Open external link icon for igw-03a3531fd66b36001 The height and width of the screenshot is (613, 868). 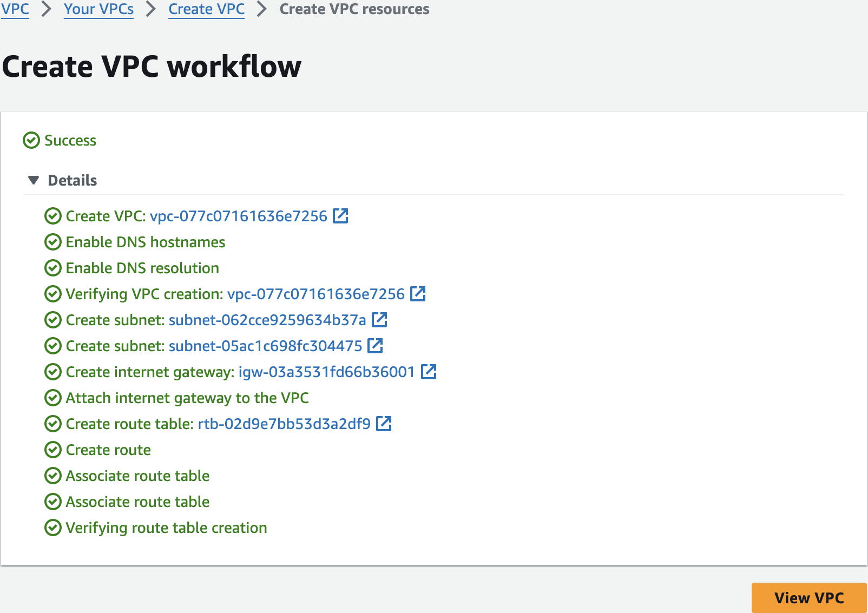[429, 372]
